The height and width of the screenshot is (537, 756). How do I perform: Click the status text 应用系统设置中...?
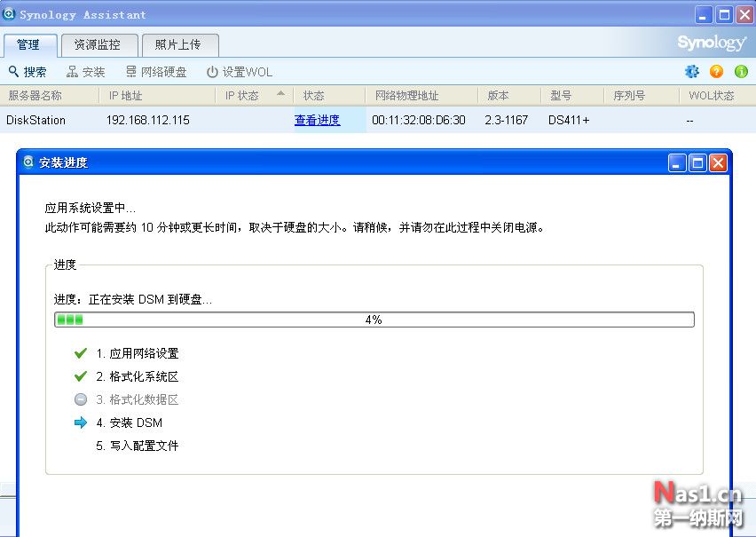[x=91, y=208]
